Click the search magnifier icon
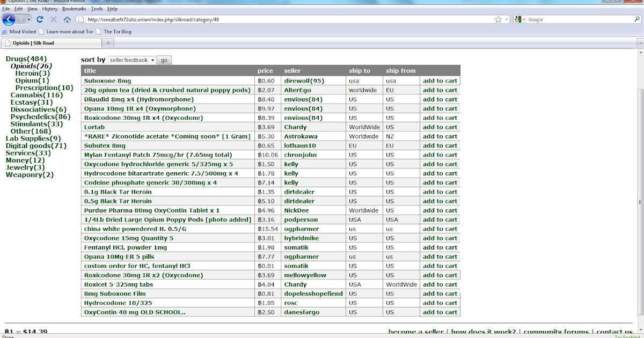 tap(636, 19)
